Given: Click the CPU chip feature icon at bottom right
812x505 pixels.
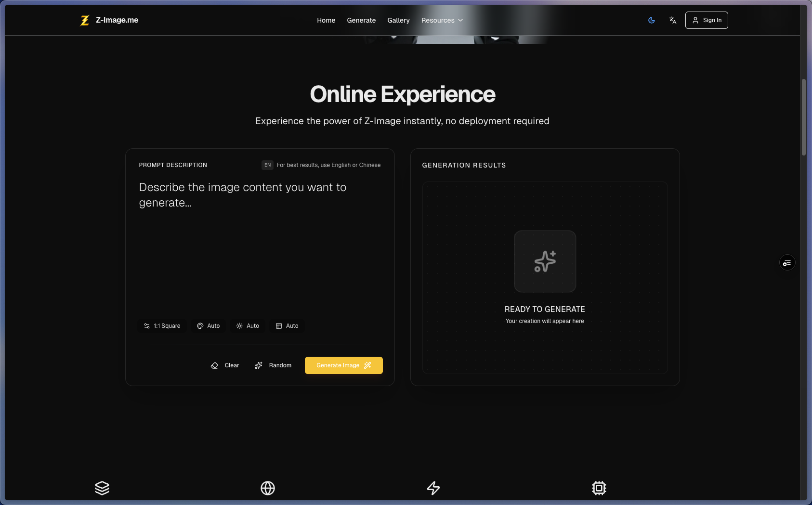Looking at the screenshot, I should tap(599, 488).
